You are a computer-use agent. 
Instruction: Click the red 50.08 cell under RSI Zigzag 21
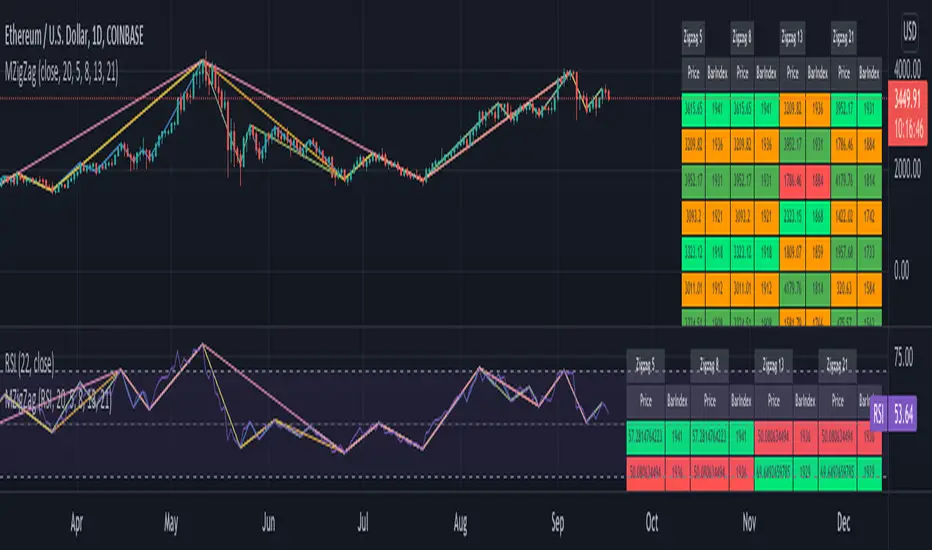(837, 437)
